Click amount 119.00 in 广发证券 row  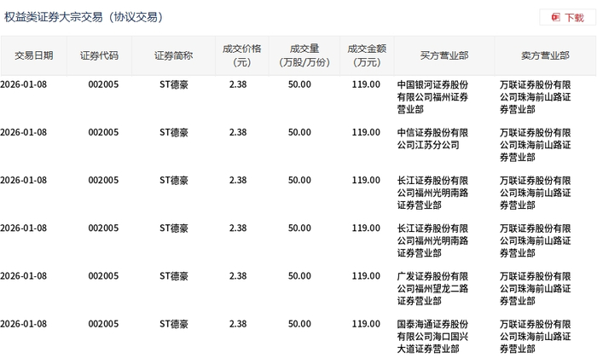[x=366, y=276]
